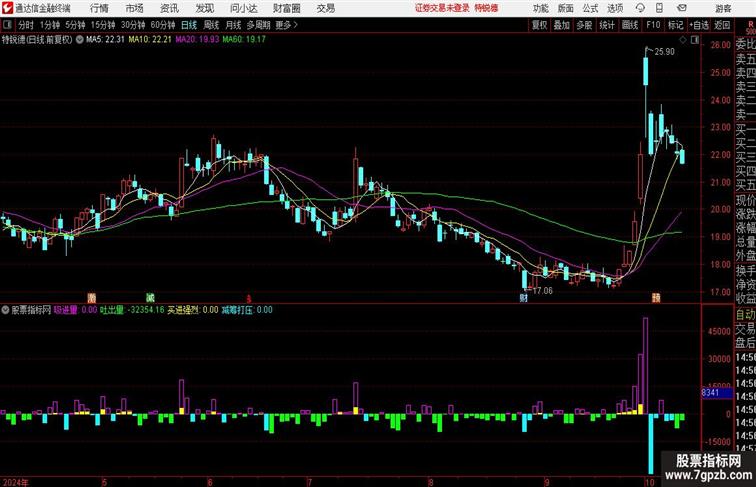Click the 特锐德(日线 前复权) chart title
This screenshot has height=487, width=756.
(37, 40)
